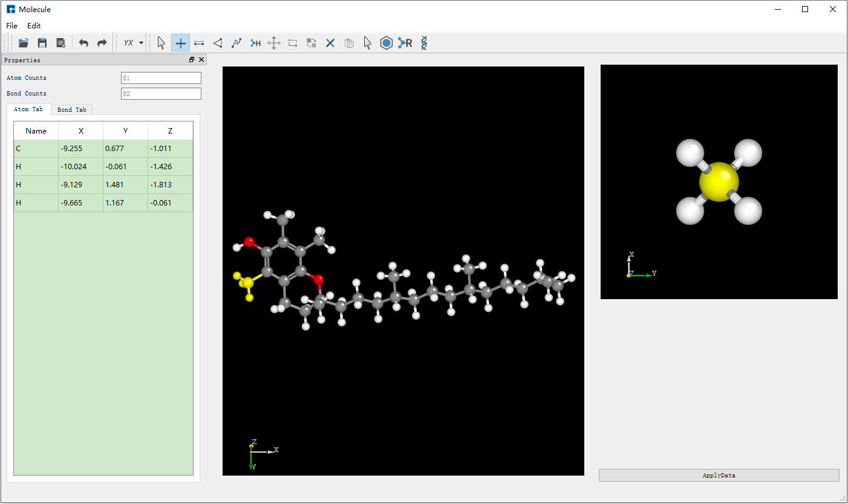Open the File menu

(x=11, y=26)
